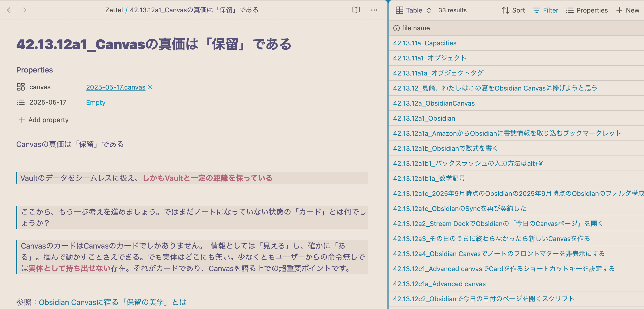Open the 2025-05-17.canvas link
This screenshot has height=309, width=644.
coord(115,87)
